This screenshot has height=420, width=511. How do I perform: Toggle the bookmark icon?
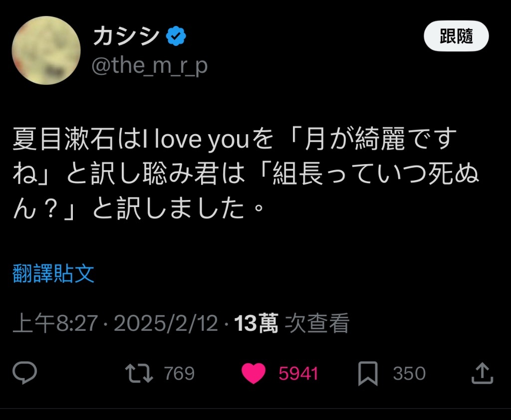tap(368, 374)
